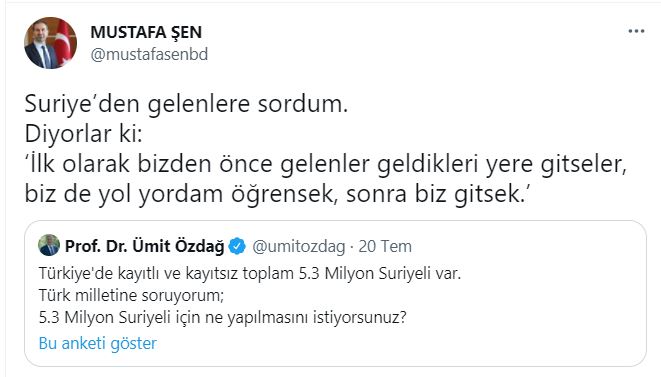Click Ümit Özdağ's small avatar
This screenshot has height=377, width=661.
pos(49,245)
